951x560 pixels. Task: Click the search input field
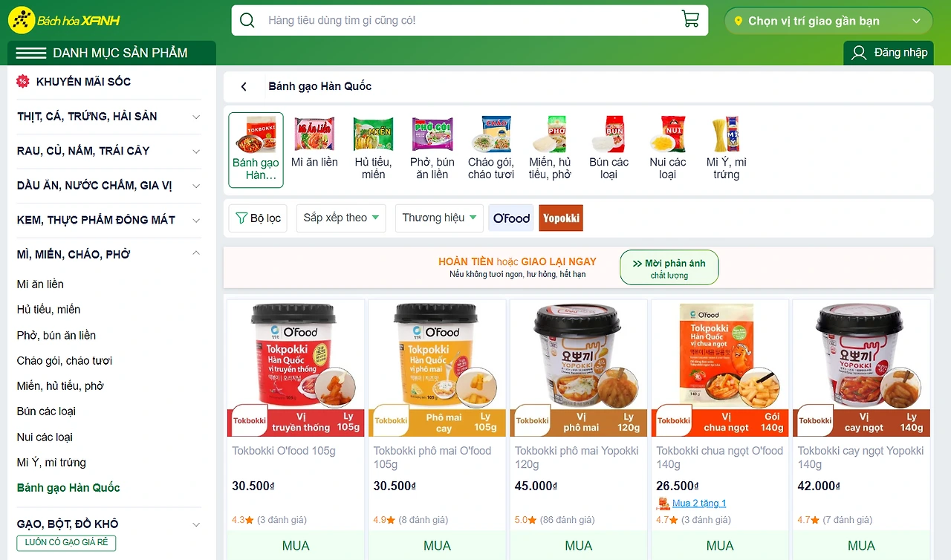[x=470, y=20]
